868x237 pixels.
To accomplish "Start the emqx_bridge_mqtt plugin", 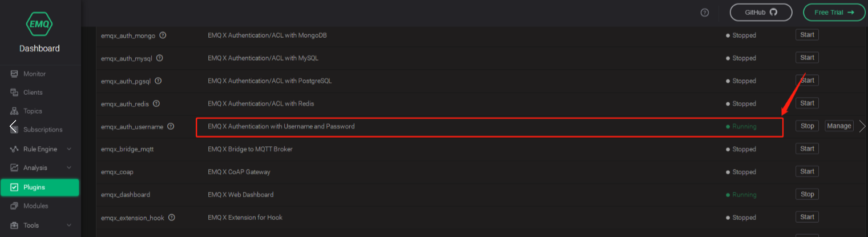I will (807, 149).
